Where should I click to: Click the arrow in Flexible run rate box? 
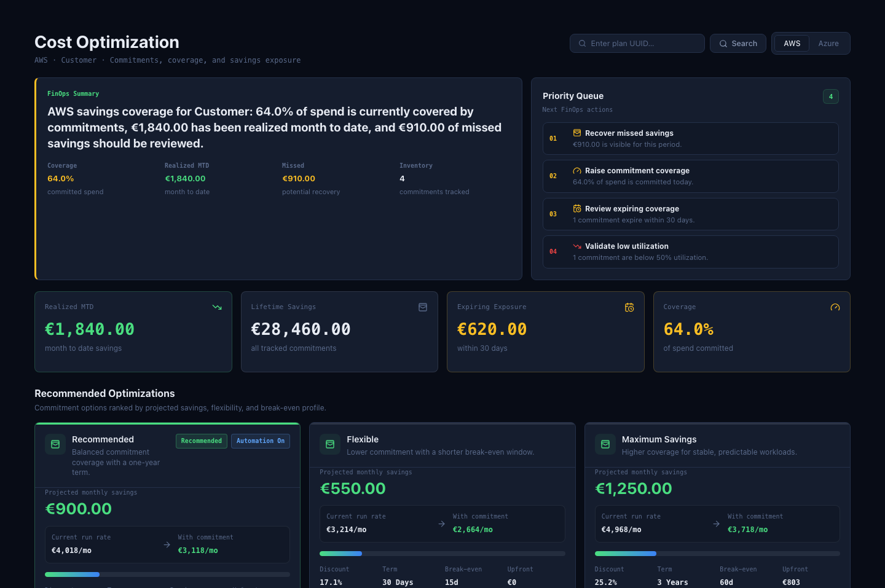coord(442,523)
